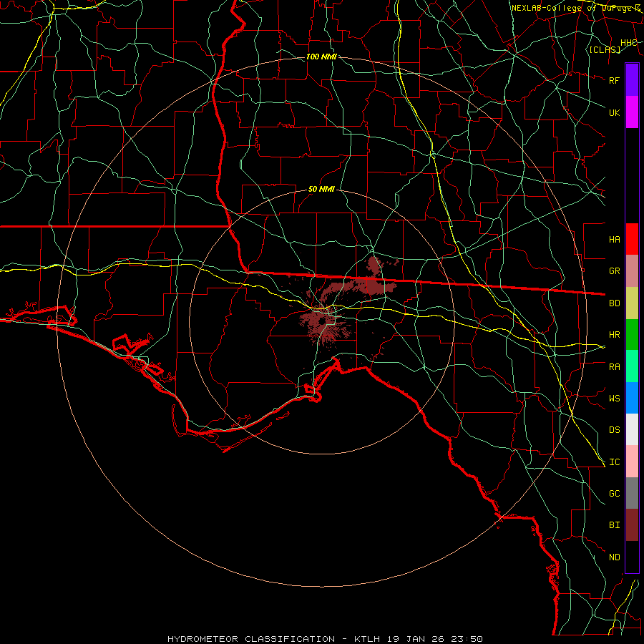Click the HA legend label

tap(615, 240)
